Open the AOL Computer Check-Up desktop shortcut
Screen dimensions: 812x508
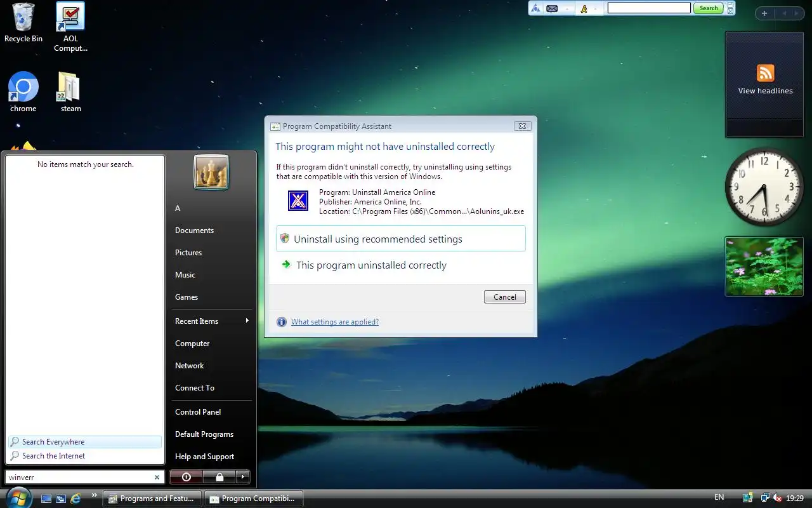(70, 27)
